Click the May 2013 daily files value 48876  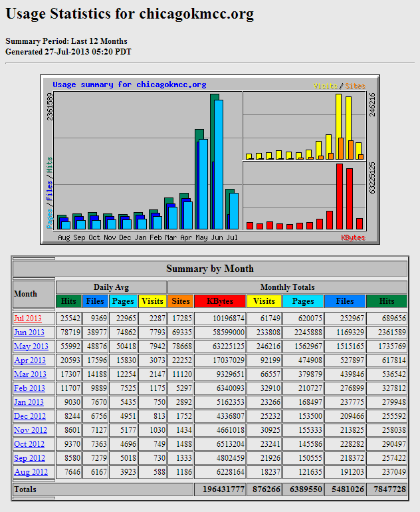[x=97, y=346]
